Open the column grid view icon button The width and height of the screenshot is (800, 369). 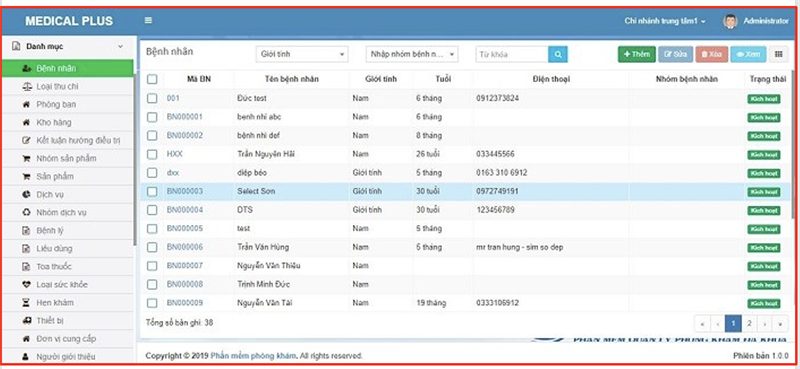tap(778, 54)
